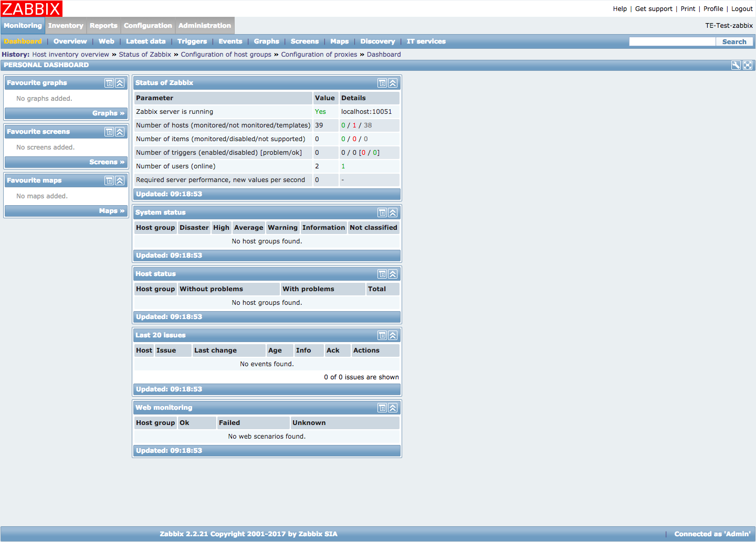Click the Print link

[x=688, y=9]
